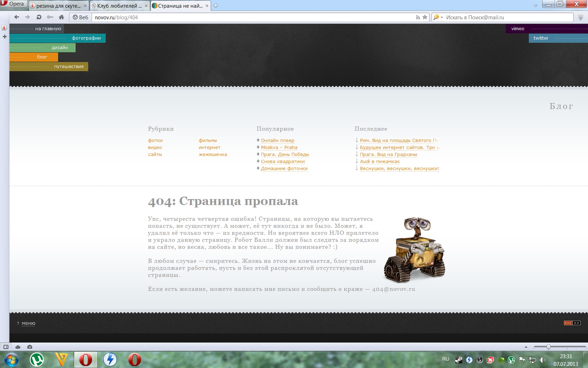Click the bookmark star in address bar
588x368 pixels.
[x=425, y=17]
